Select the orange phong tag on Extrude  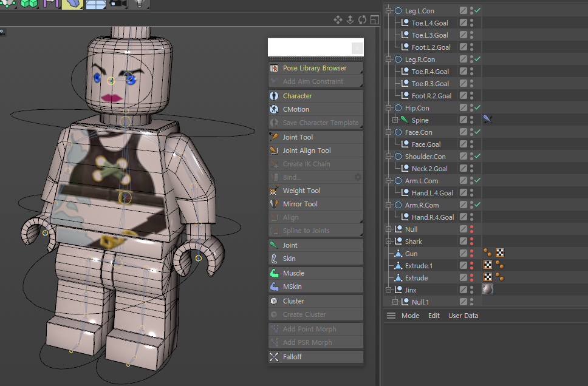[500, 277]
